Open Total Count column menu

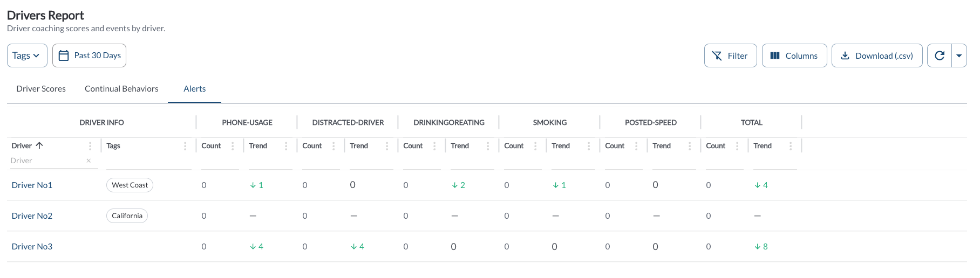[737, 146]
